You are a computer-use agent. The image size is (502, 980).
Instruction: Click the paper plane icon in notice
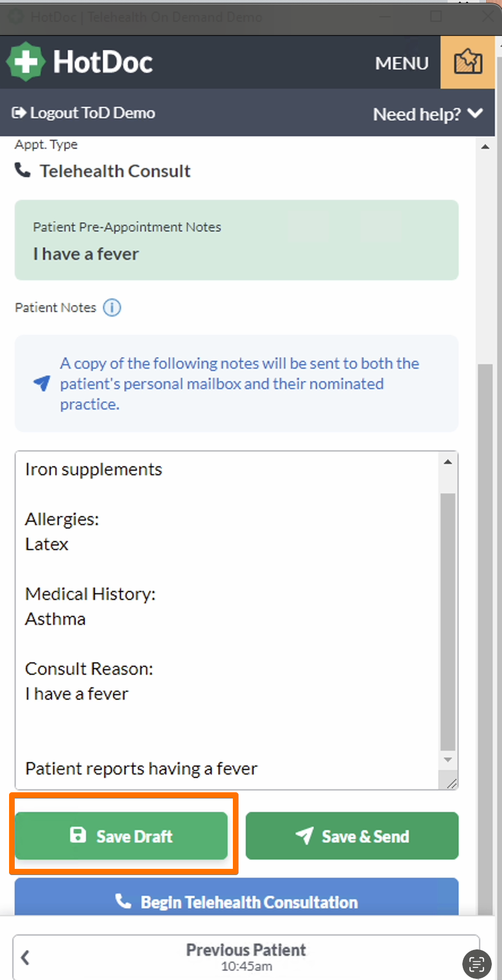(x=42, y=383)
